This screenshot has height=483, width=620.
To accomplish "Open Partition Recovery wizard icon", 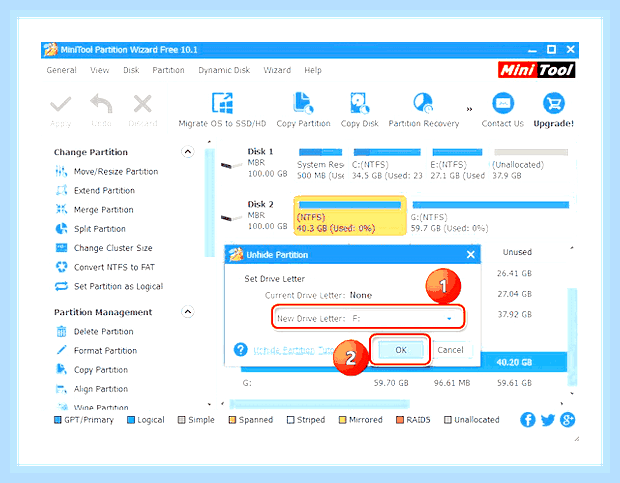I will coord(423,103).
